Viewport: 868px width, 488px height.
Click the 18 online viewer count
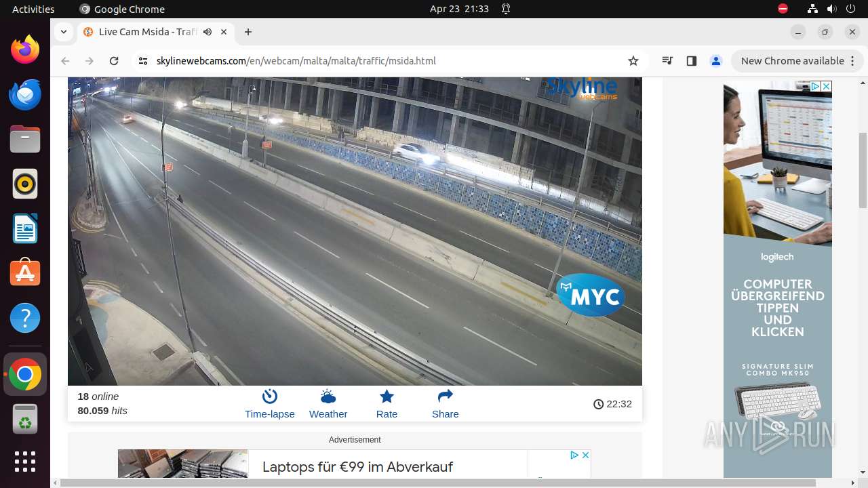coord(98,396)
